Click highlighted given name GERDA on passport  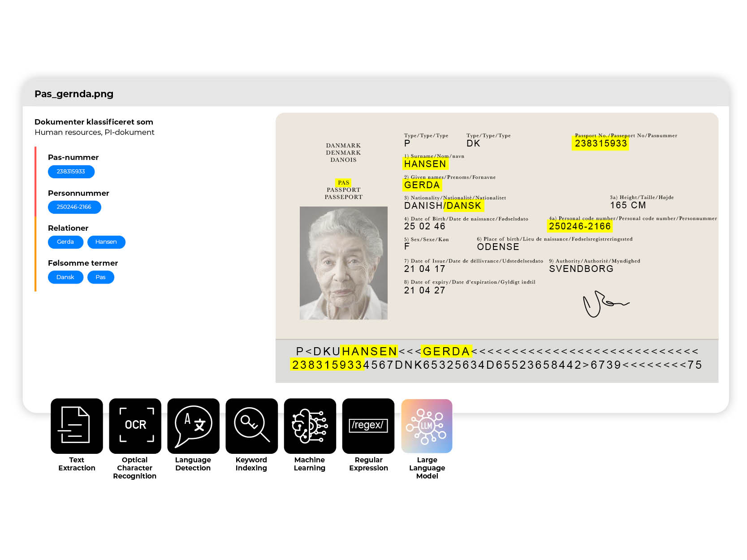point(422,185)
